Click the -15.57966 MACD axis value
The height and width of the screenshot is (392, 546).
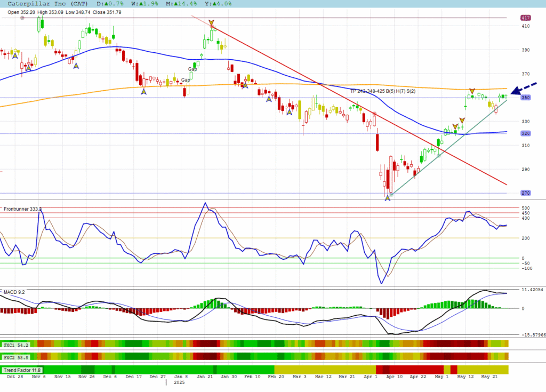pyautogui.click(x=533, y=335)
